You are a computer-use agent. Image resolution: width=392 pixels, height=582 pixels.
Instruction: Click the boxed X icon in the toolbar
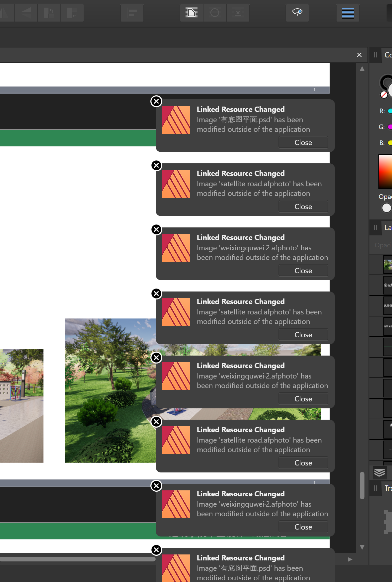[238, 13]
